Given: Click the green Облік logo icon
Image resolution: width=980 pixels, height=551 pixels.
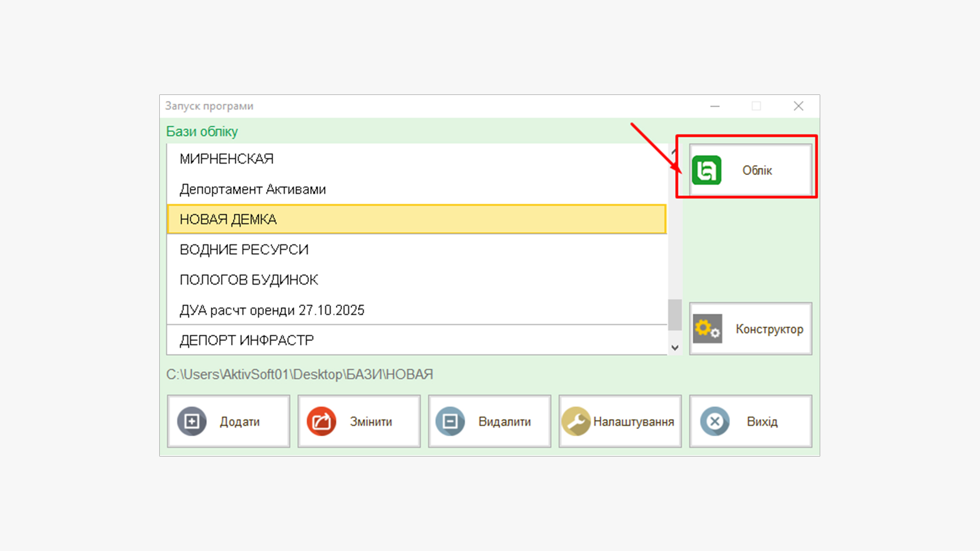Looking at the screenshot, I should click(x=706, y=170).
